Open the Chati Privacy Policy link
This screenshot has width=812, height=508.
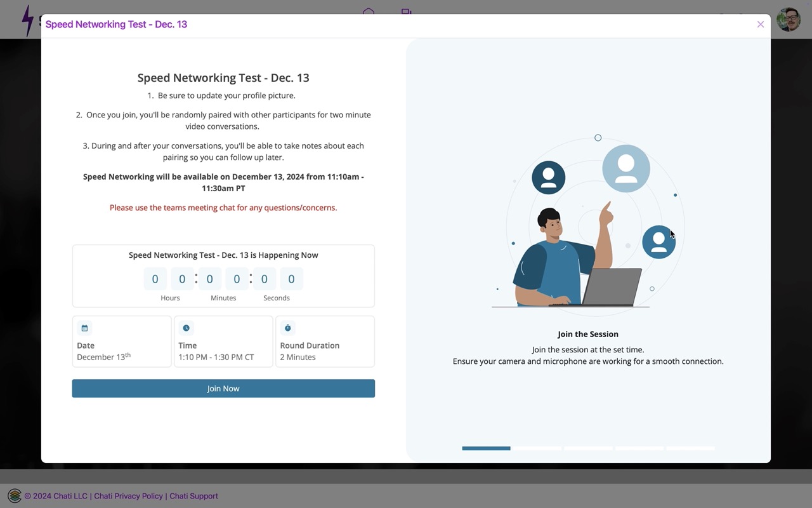pos(129,496)
